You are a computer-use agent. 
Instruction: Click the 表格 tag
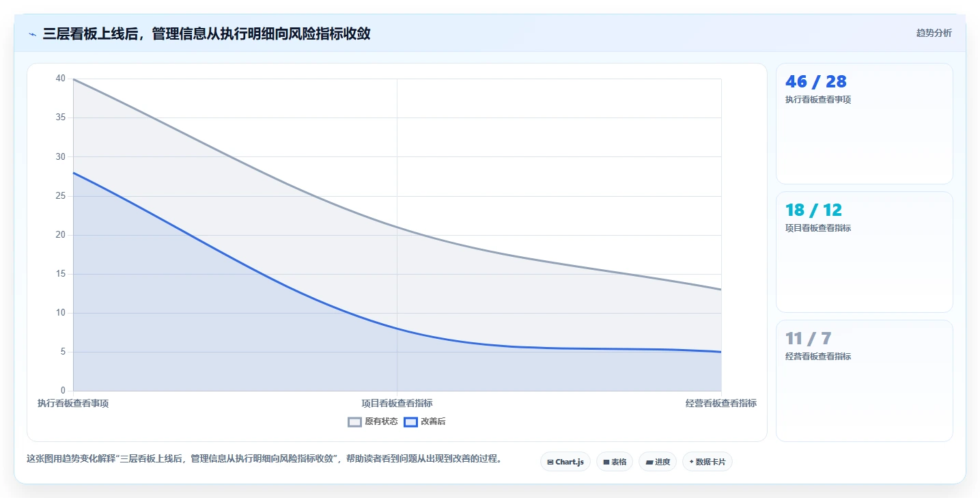(615, 462)
